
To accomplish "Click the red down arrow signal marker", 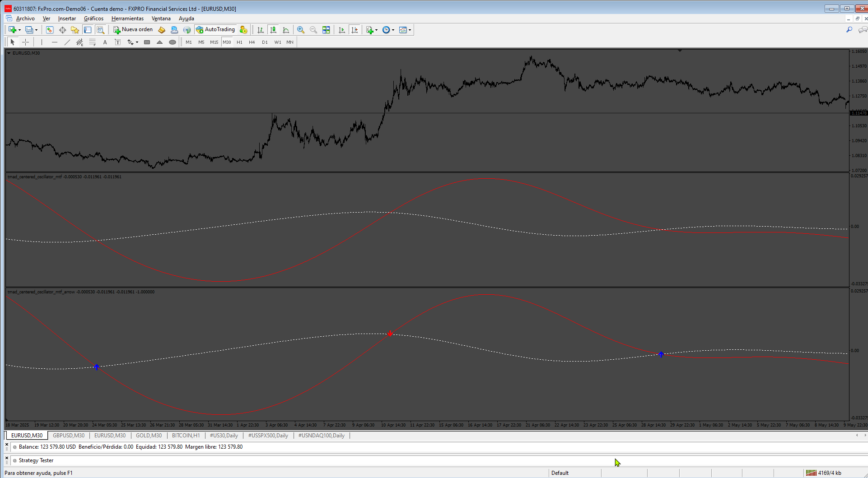I will [x=390, y=334].
